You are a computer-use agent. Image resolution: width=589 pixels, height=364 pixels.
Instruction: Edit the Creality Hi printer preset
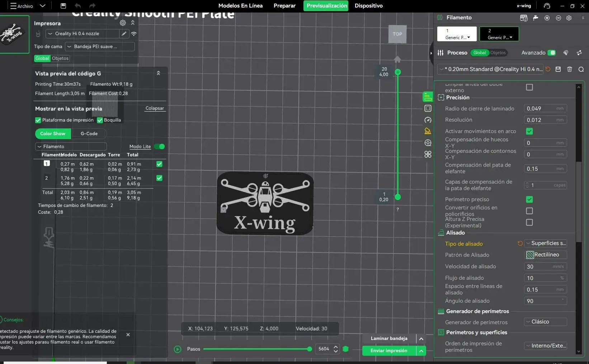point(124,34)
